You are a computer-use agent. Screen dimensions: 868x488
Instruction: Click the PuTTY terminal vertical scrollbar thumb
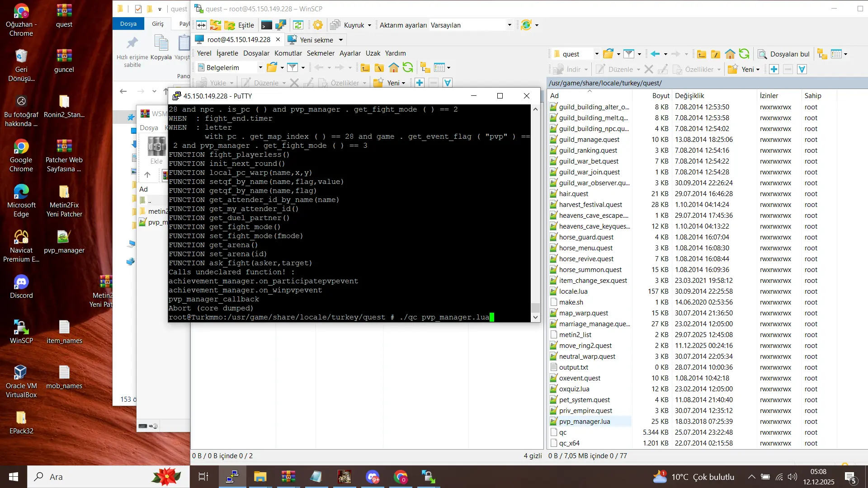coord(535,307)
